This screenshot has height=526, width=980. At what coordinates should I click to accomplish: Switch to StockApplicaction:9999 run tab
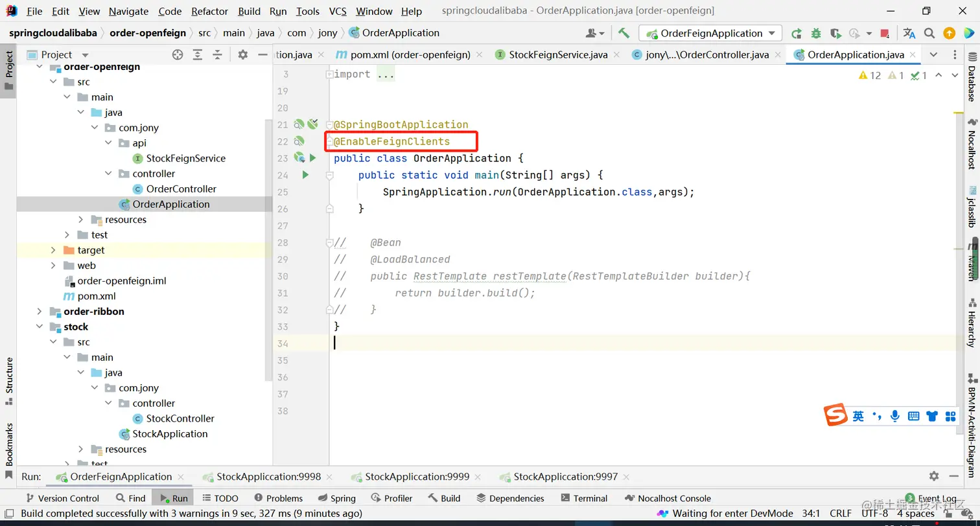[x=417, y=477]
